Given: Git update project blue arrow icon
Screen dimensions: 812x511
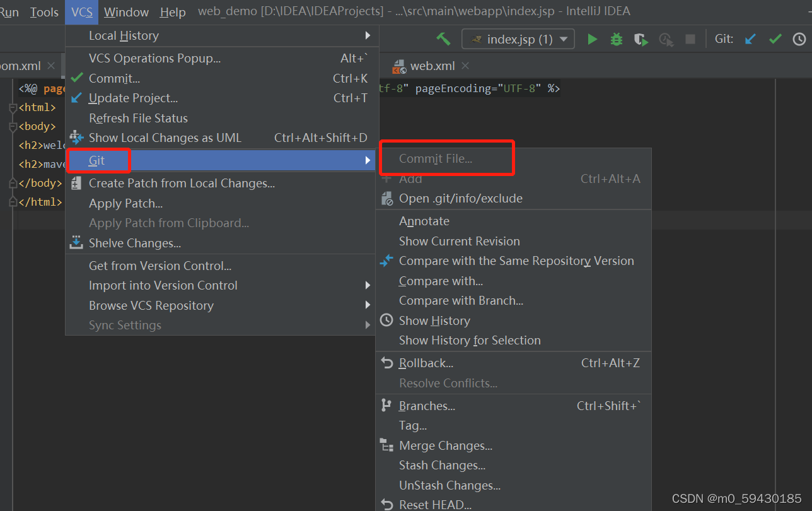Looking at the screenshot, I should [x=750, y=39].
